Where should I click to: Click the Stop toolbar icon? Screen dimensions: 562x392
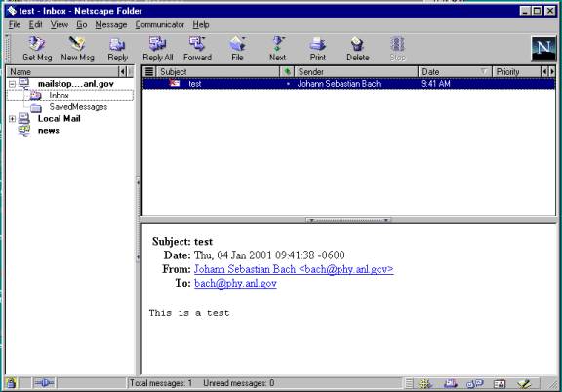pos(397,44)
